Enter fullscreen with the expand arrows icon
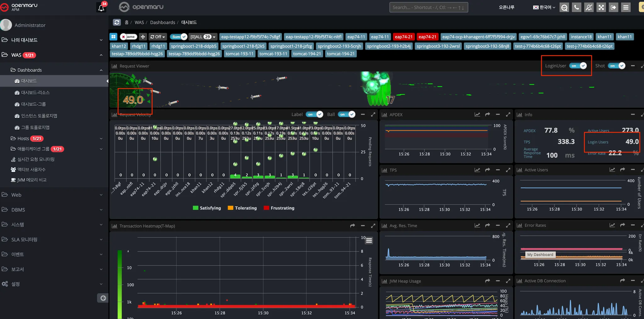Viewport: 644px width, 319px height. tap(601, 7)
